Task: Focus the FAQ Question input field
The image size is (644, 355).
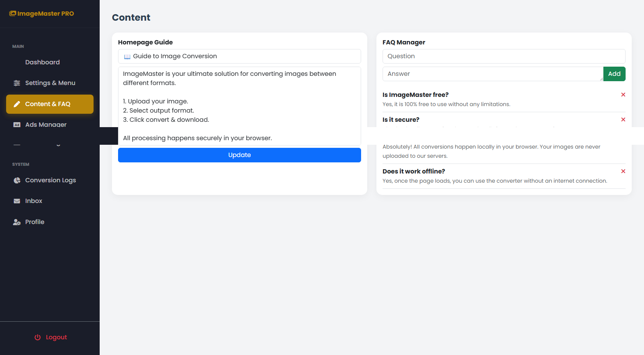Action: [x=504, y=56]
